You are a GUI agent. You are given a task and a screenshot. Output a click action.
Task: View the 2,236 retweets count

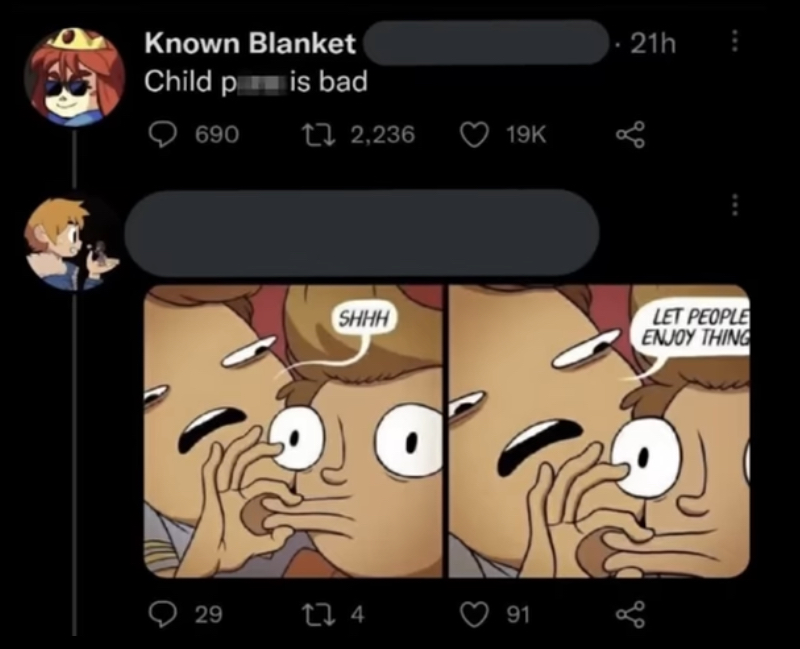point(383,135)
